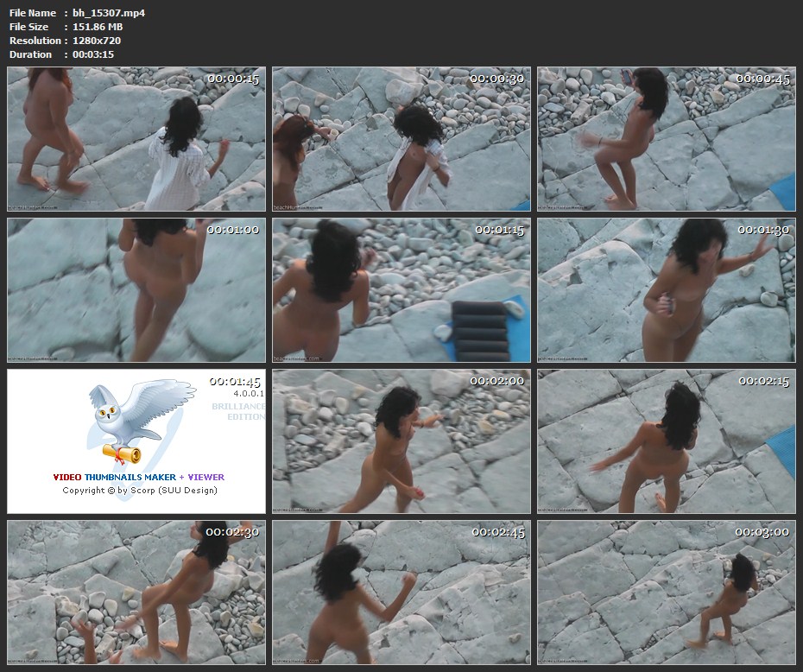The image size is (803, 672).
Task: Click the Video Thumbnails Maker + Viewer title
Action: coord(138,477)
